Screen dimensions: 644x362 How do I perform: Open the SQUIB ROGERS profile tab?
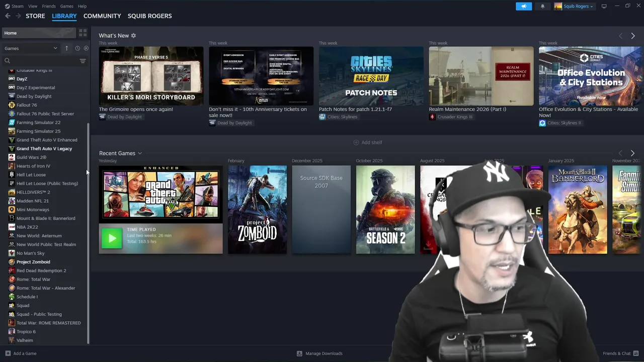pyautogui.click(x=149, y=16)
